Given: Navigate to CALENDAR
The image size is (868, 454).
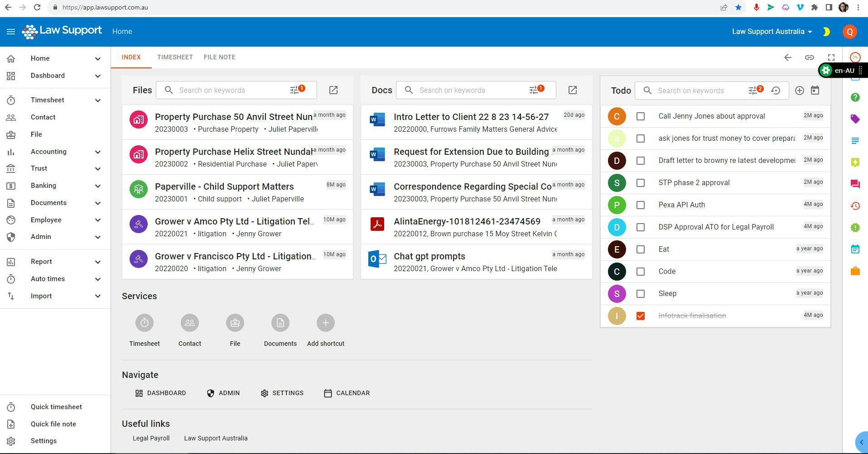Looking at the screenshot, I should (x=347, y=393).
